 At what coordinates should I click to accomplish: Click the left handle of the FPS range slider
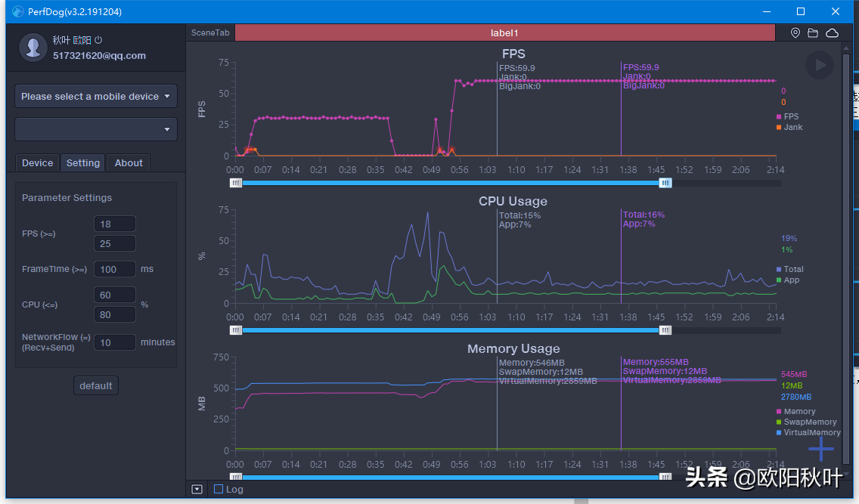236,183
